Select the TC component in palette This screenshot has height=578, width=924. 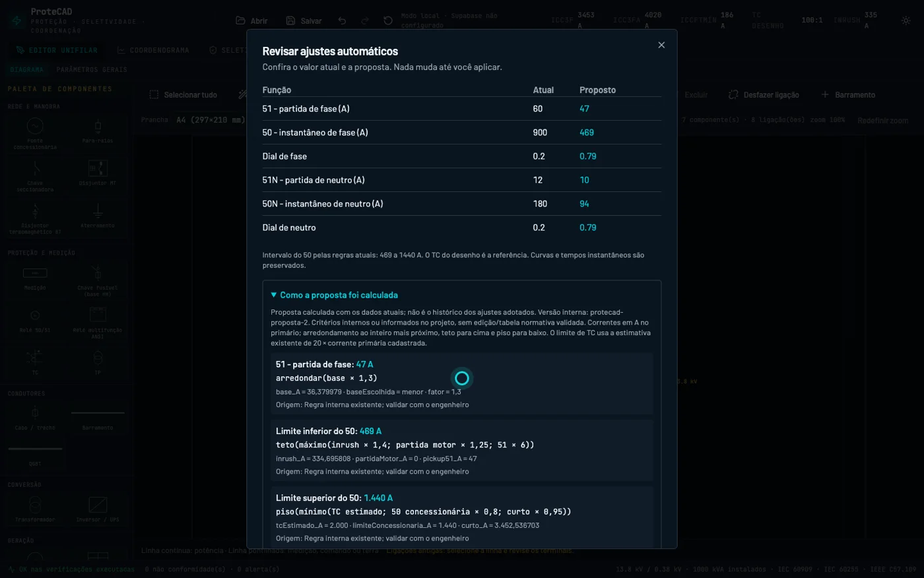[35, 363]
